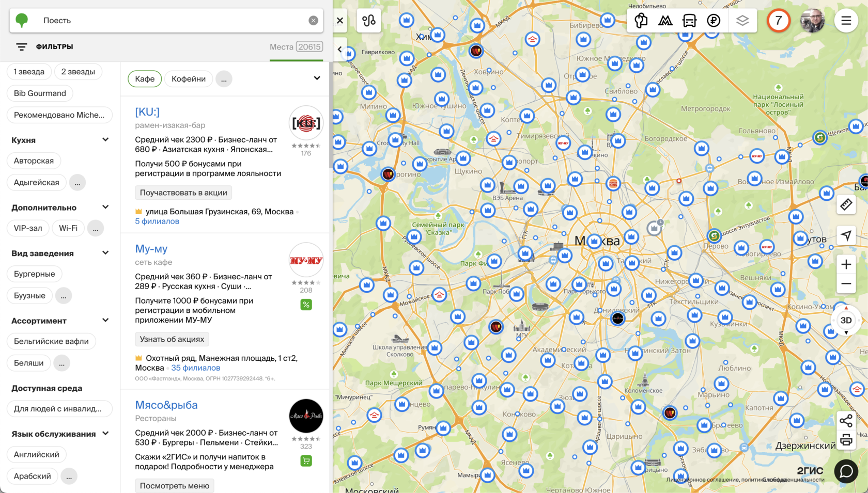This screenshot has width=868, height=493.
Task: Toggle the VIP-зал filter chip
Action: [28, 228]
